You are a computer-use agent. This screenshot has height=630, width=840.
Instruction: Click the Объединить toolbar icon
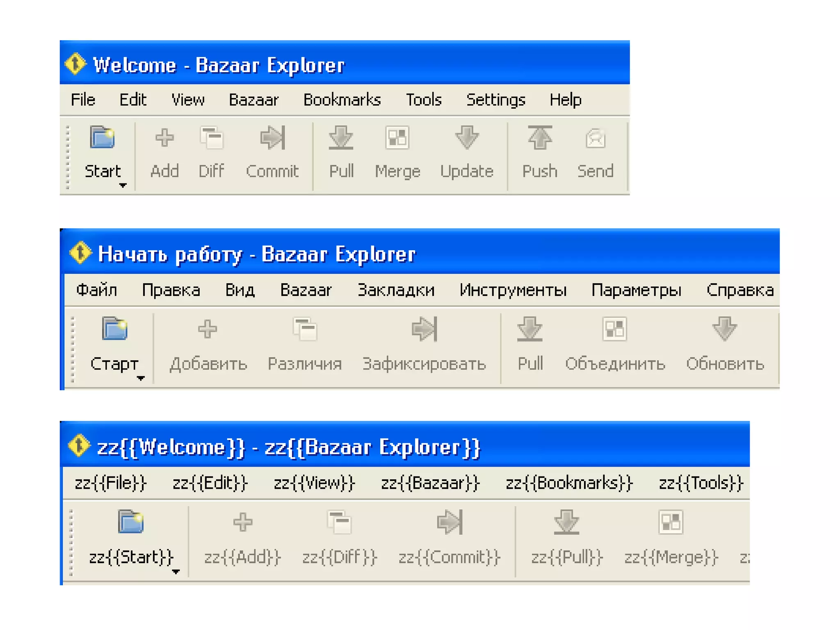[614, 329]
